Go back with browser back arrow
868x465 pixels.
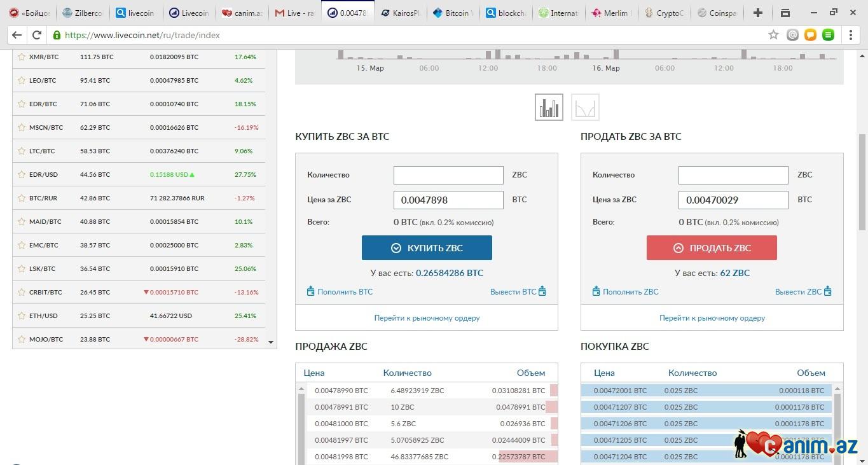(x=17, y=35)
